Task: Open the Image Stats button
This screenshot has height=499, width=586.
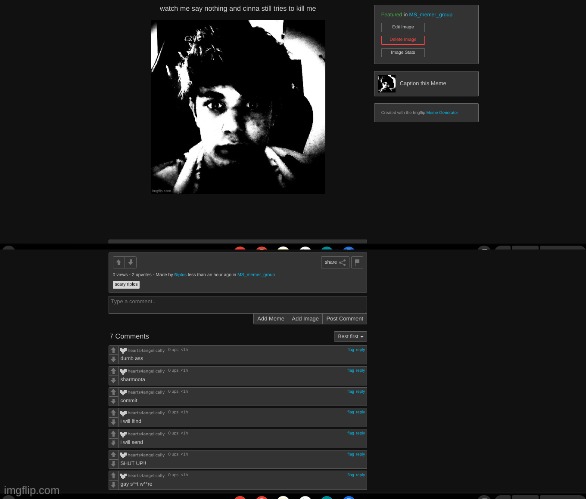Action: 403,52
